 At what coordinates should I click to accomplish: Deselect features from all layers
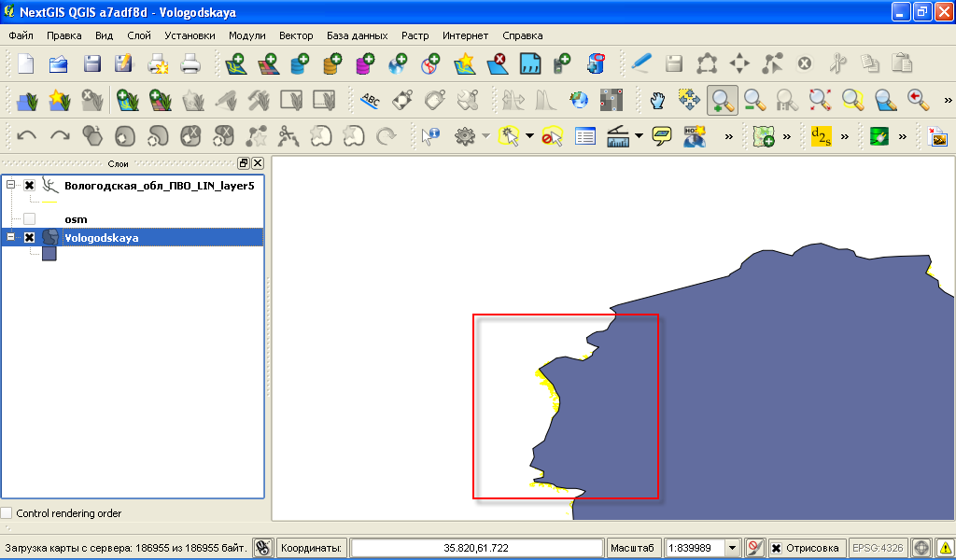pos(553,136)
